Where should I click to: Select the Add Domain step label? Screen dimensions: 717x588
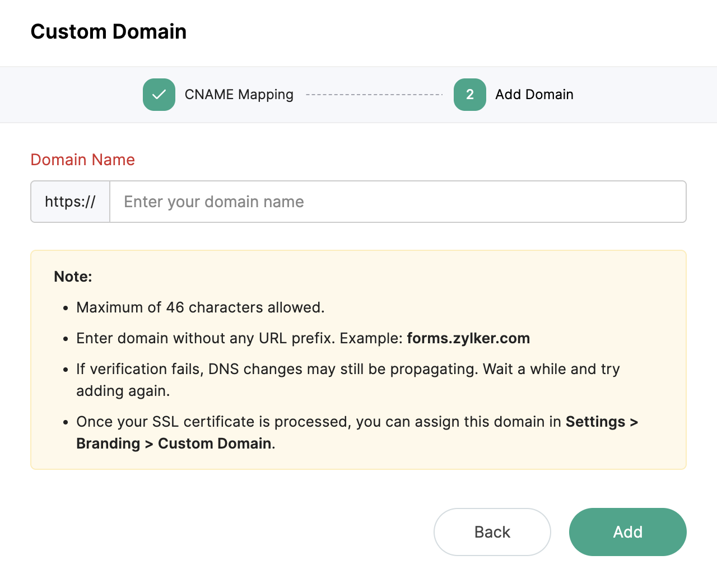point(534,95)
